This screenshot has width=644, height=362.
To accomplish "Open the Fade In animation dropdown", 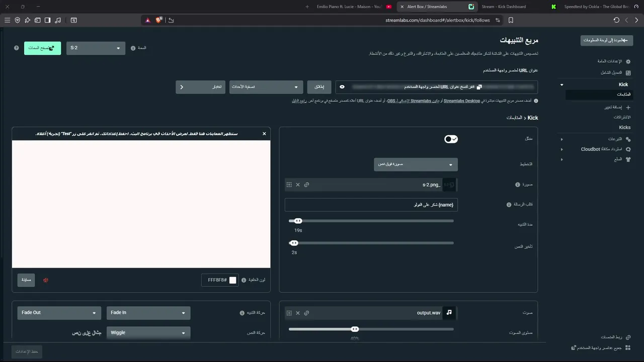I will (148, 313).
